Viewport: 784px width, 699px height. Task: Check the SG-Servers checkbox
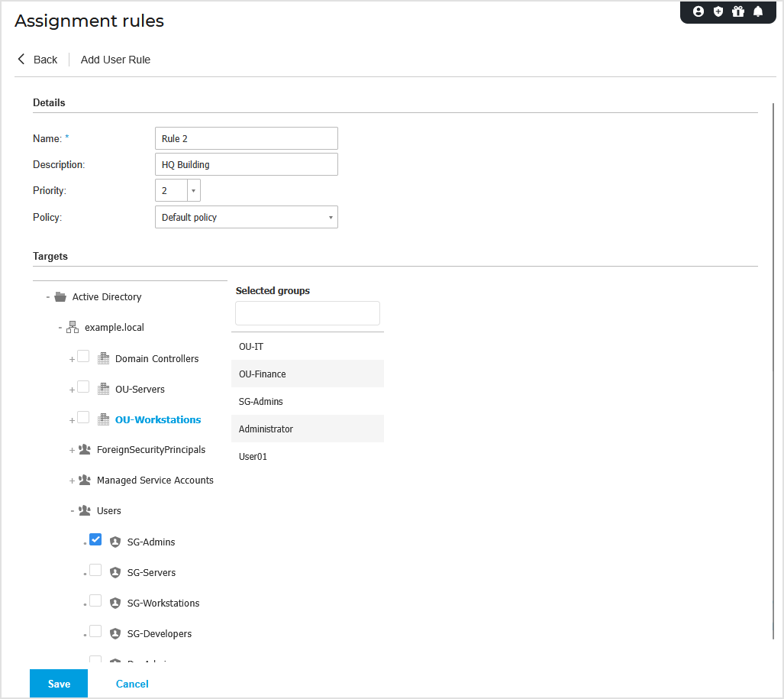[x=95, y=569]
